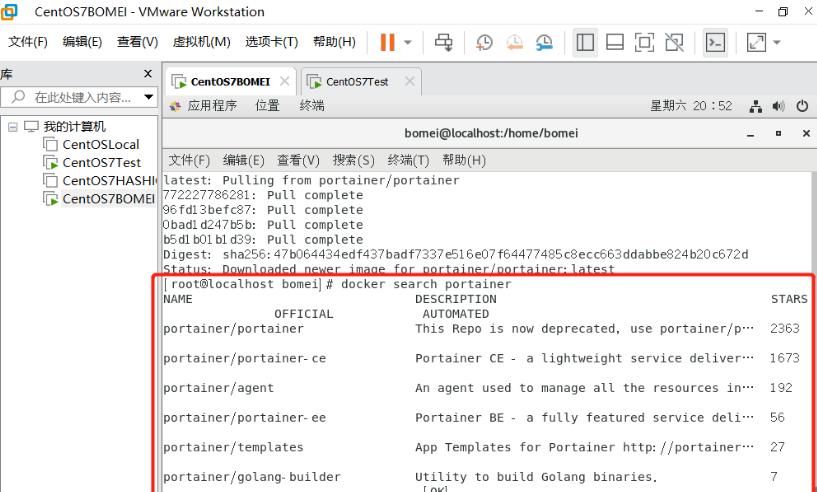Click the stretch guest display icon

[x=756, y=42]
